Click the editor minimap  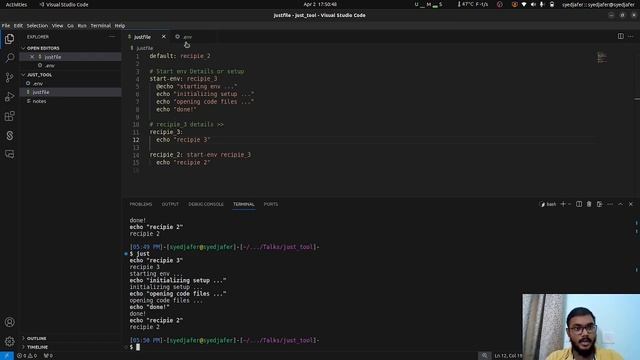(x=601, y=57)
